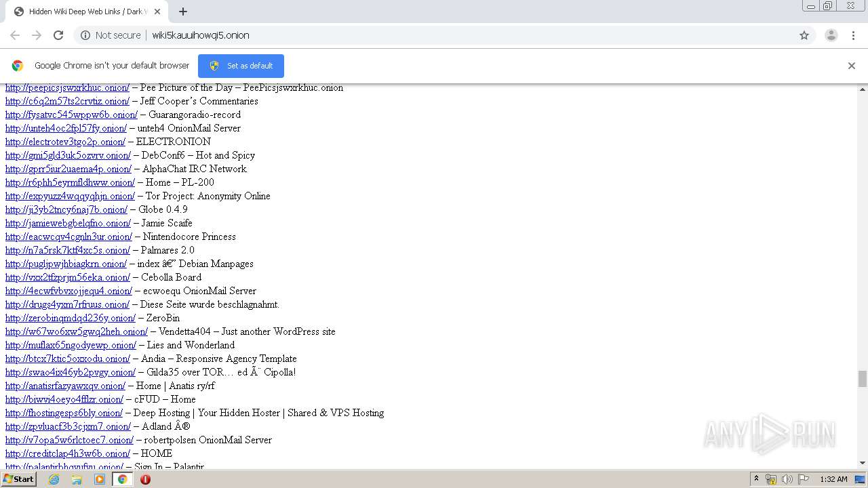Viewport: 868px width, 488px height.
Task: Open electrotev3tgo2p.onion link
Action: [x=65, y=142]
